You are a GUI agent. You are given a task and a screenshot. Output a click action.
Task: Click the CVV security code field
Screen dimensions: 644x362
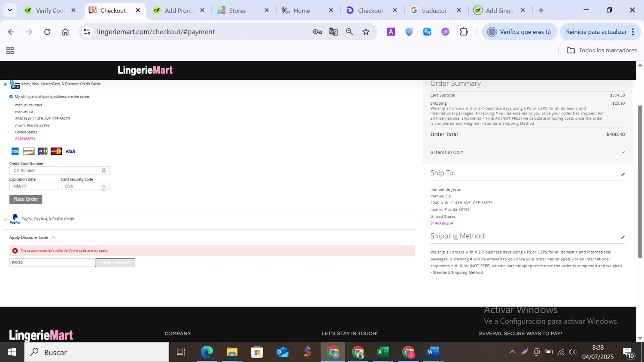(85, 186)
